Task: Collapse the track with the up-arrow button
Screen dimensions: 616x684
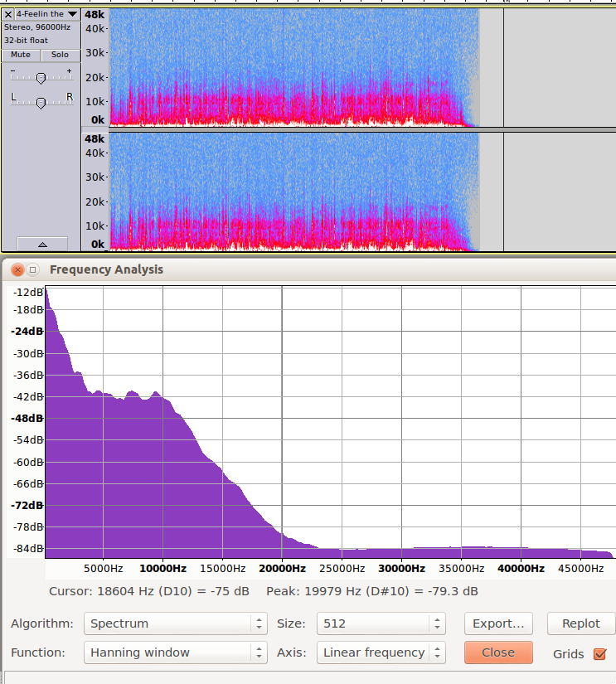Action: [x=41, y=244]
